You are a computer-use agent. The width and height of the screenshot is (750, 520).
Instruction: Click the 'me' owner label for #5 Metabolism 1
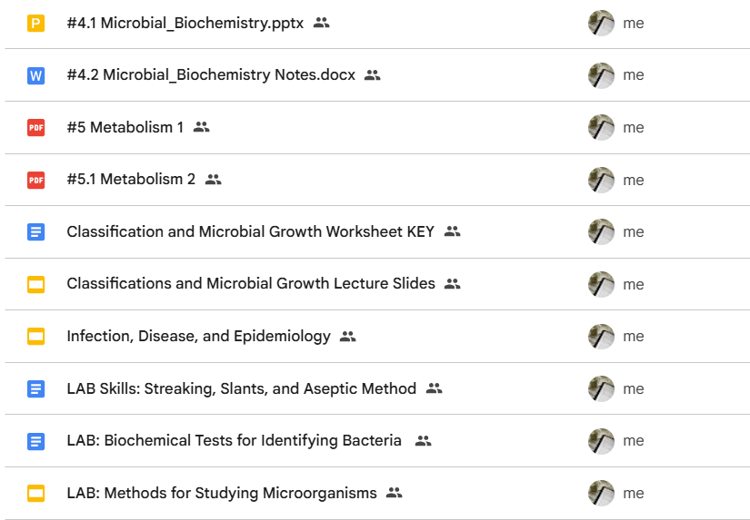(633, 128)
